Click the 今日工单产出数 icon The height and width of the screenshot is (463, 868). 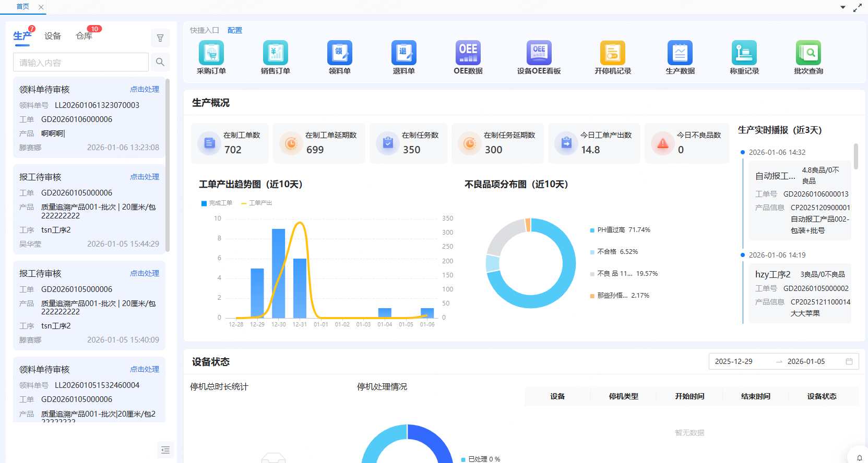566,143
